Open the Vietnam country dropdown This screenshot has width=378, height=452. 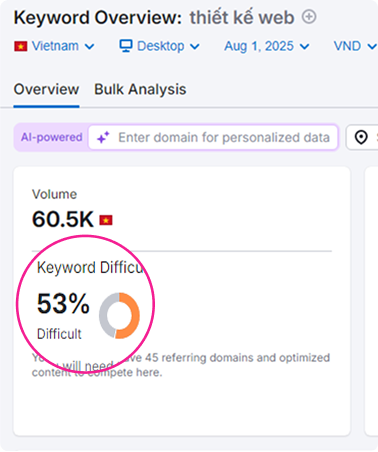click(x=54, y=46)
